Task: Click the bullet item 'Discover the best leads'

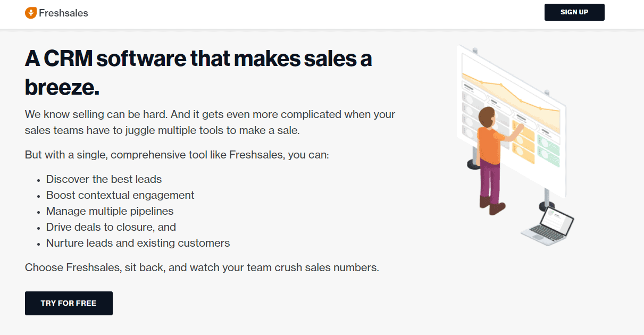Action: 104,179
